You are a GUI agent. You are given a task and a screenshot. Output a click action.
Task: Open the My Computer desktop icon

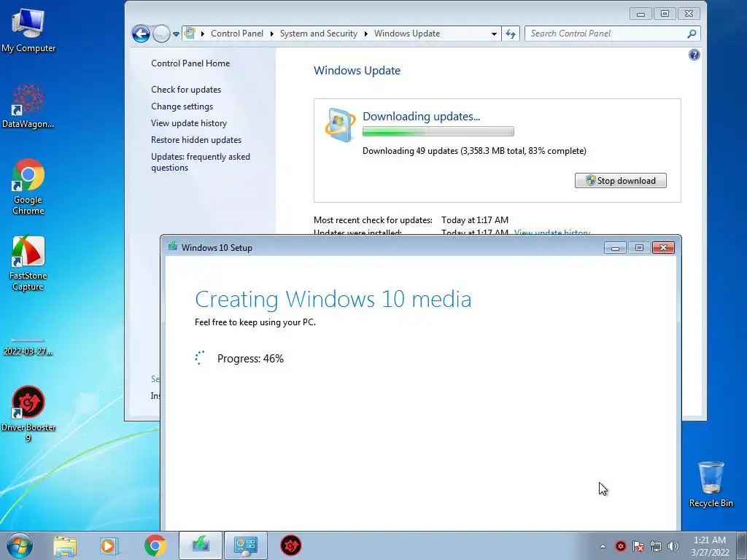click(x=28, y=29)
